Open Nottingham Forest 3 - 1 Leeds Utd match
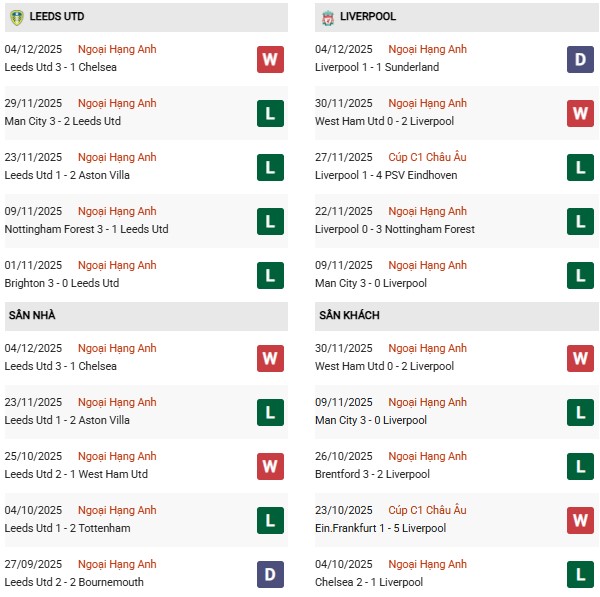Viewport: 600px width, 597px height. (86, 230)
